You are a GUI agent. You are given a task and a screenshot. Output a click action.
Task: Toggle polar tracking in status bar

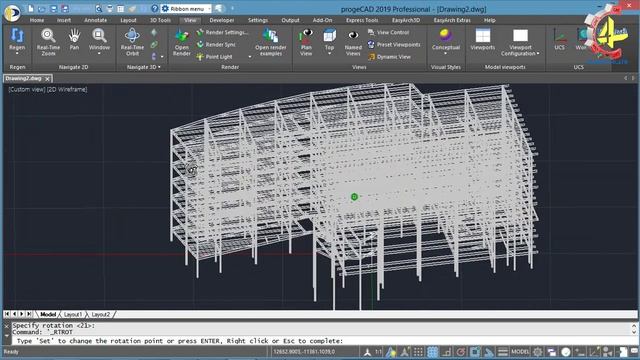tap(460, 351)
